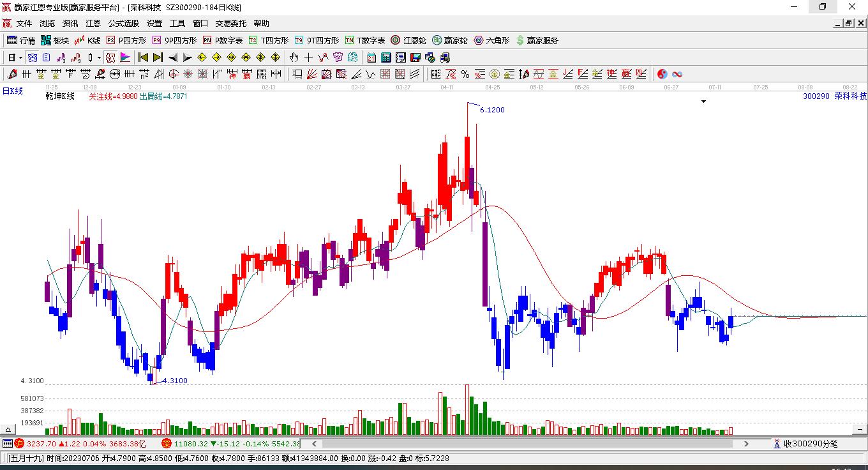Screen dimensions: 868x470
Task: Click the 荣科科技 stock name label
Action: 851,96
